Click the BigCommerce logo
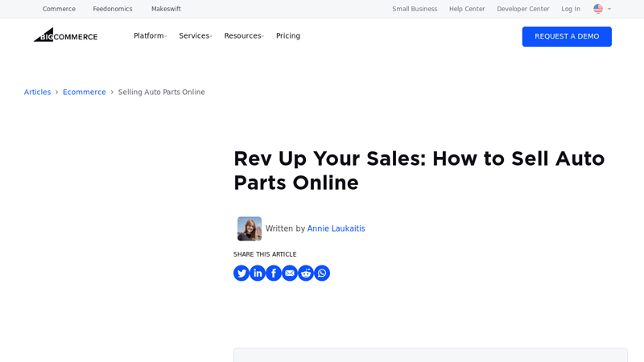The width and height of the screenshot is (644, 362). coord(66,35)
